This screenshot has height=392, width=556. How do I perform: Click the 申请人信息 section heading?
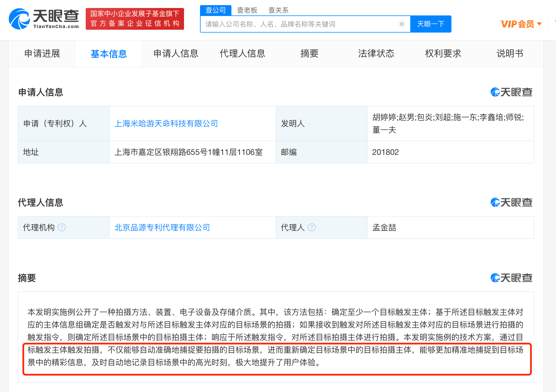pos(41,92)
